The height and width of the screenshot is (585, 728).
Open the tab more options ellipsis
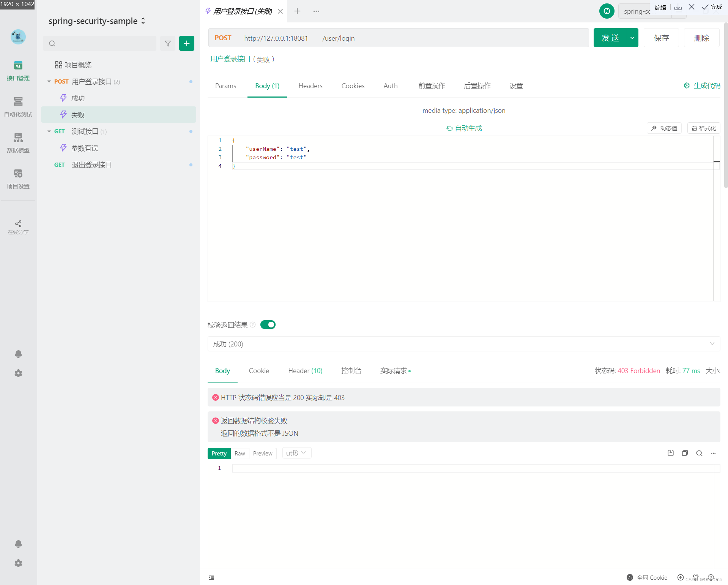pos(316,11)
